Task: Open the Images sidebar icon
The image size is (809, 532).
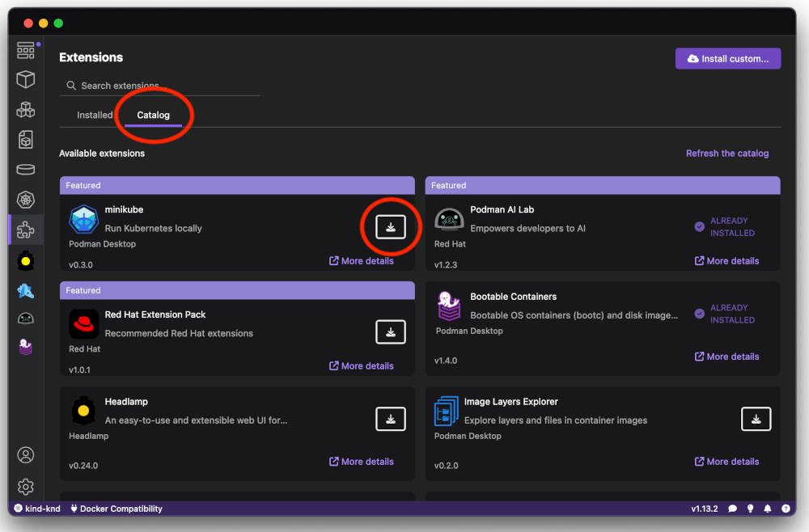Action: [x=26, y=139]
